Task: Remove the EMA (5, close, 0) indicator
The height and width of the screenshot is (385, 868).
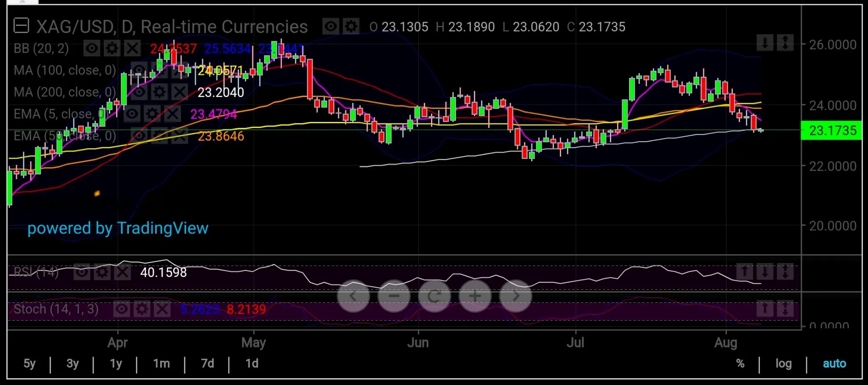Action: pyautogui.click(x=172, y=114)
